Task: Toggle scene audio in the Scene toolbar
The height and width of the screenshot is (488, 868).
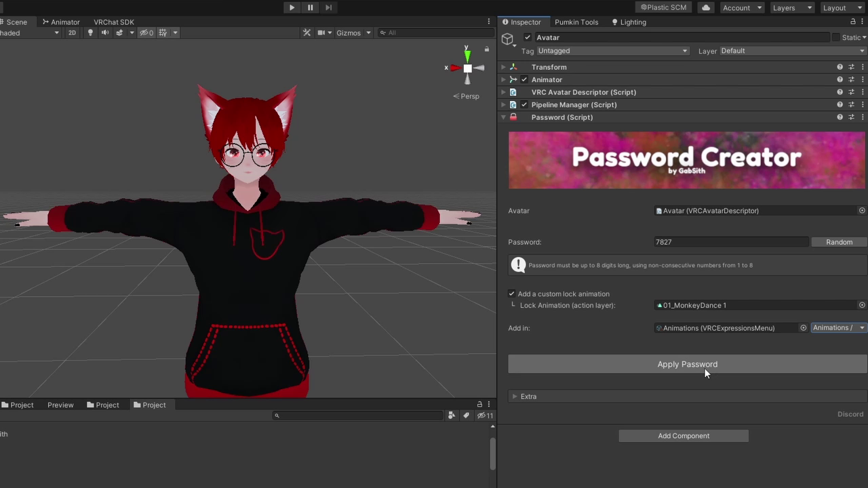Action: (106, 32)
